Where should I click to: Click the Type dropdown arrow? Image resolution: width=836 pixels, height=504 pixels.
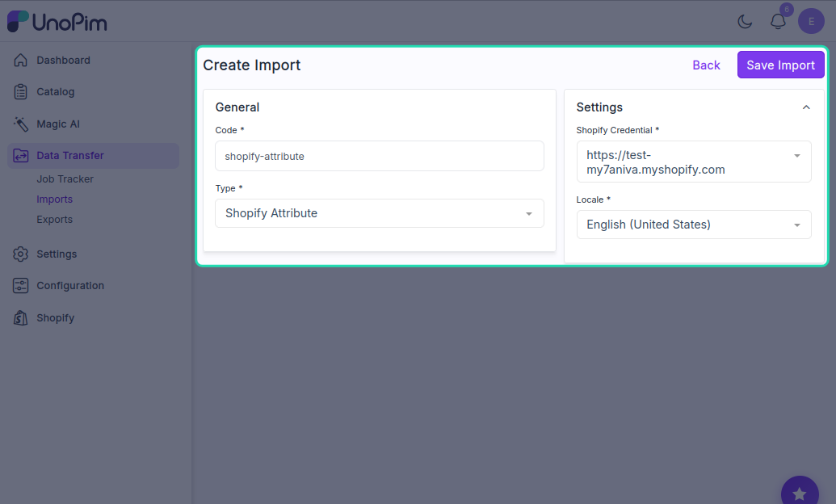[529, 214]
